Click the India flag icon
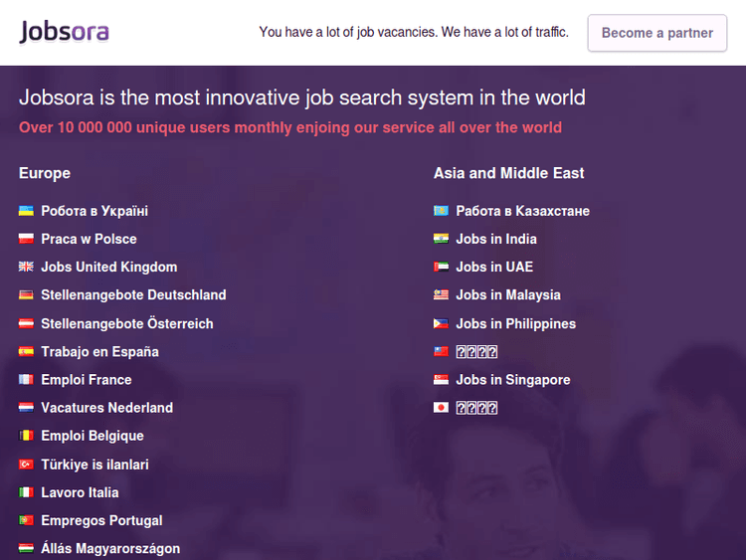The width and height of the screenshot is (746, 560). coord(441,239)
